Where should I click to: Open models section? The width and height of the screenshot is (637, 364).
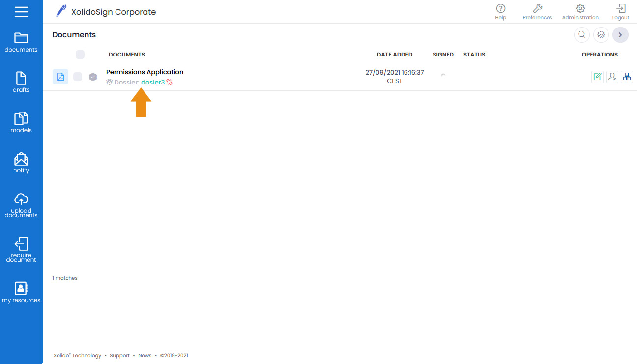pos(21,122)
